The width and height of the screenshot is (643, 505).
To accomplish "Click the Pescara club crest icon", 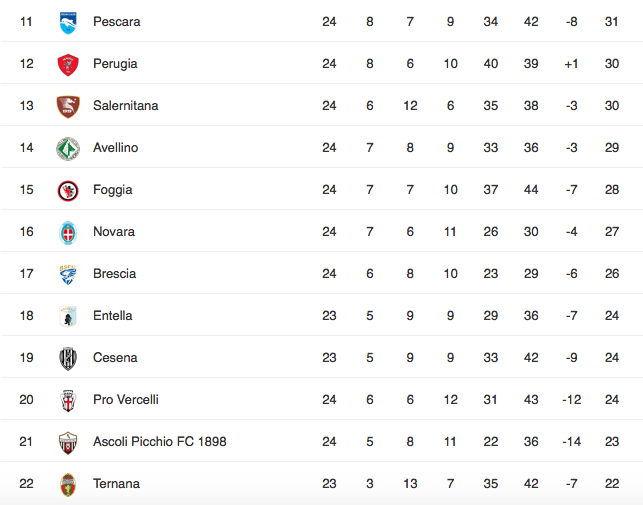I will (68, 22).
